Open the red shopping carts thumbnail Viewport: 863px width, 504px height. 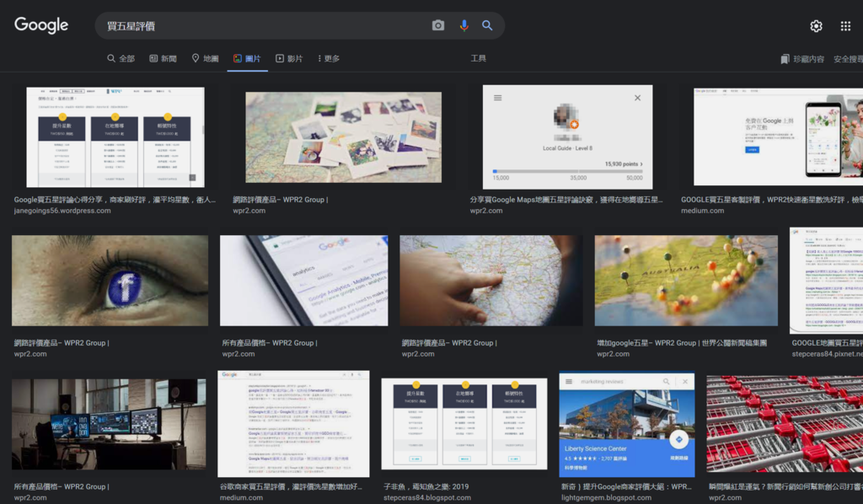point(785,424)
